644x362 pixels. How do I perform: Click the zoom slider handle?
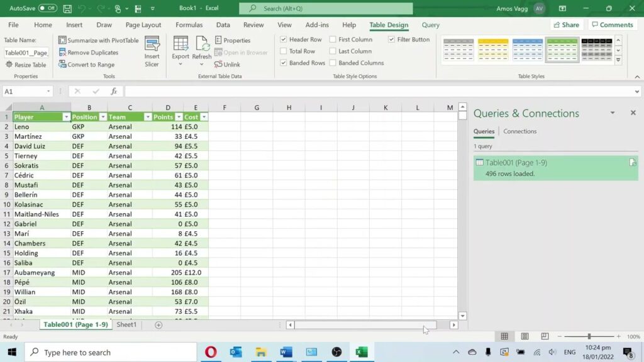[x=589, y=337]
